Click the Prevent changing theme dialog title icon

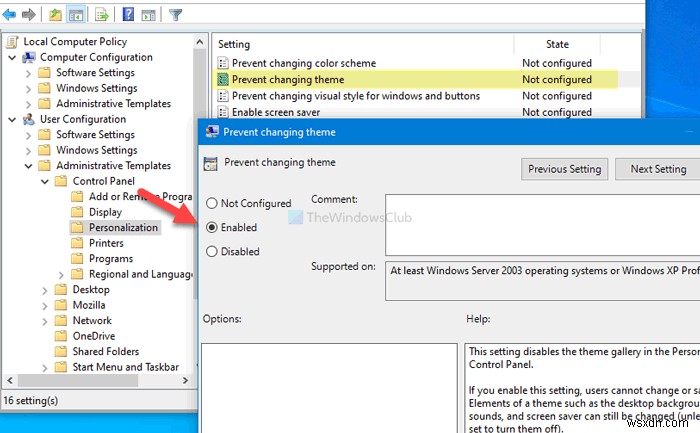[x=212, y=132]
